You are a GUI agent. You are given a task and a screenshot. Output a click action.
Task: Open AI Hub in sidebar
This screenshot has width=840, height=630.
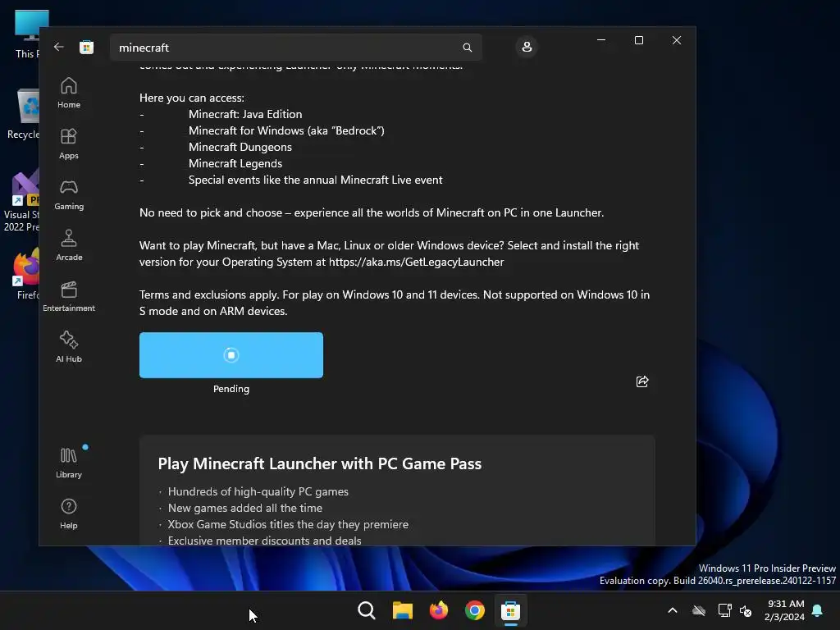tap(69, 347)
